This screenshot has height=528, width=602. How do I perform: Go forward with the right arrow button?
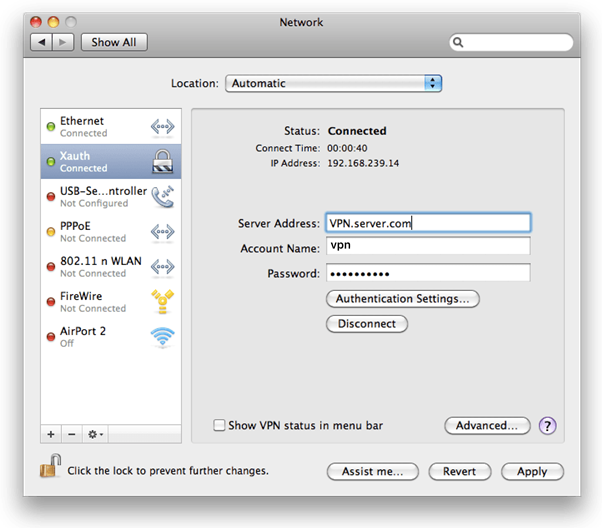coord(63,42)
